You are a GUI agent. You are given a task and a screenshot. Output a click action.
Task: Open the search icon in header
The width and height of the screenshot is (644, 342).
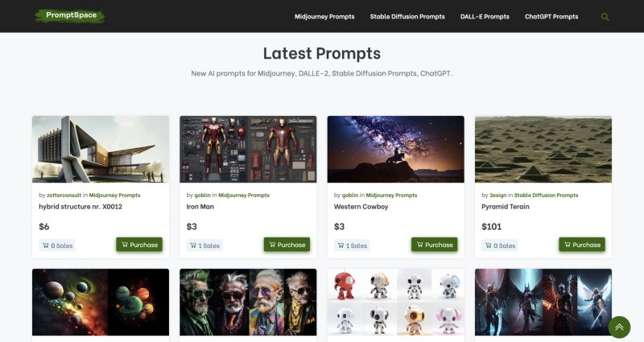(605, 17)
